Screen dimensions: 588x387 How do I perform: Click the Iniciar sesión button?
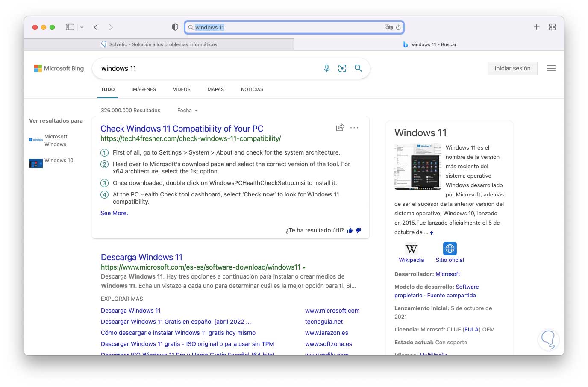(x=512, y=68)
